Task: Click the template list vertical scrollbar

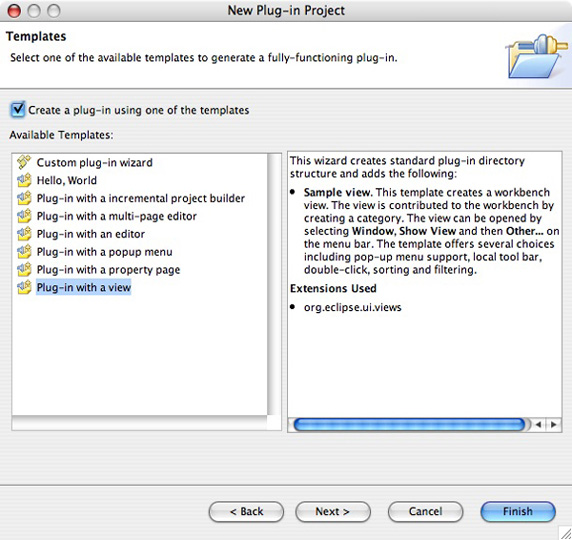Action: click(274, 285)
